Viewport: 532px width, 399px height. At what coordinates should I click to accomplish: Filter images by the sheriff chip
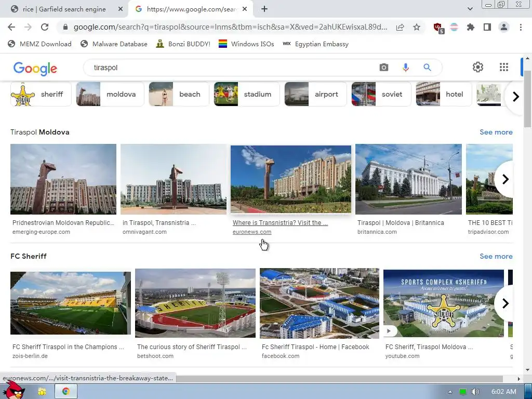pos(41,95)
